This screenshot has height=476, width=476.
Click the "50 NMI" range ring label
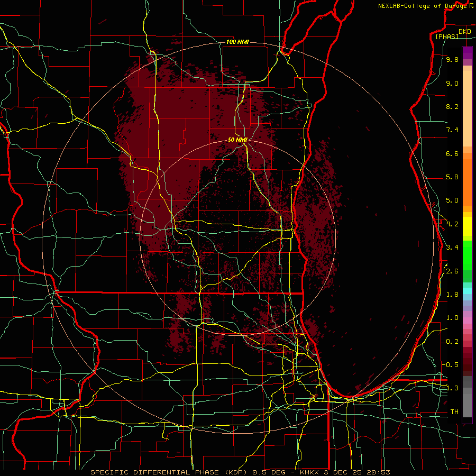237,140
